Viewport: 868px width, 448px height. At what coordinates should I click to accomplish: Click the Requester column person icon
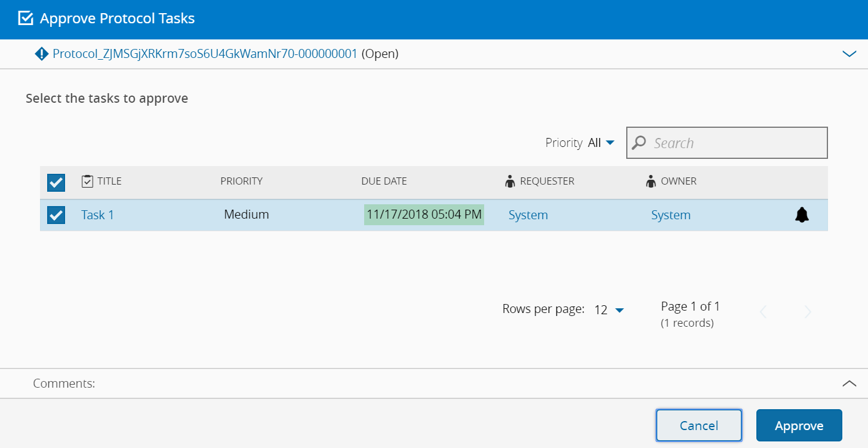[510, 182]
